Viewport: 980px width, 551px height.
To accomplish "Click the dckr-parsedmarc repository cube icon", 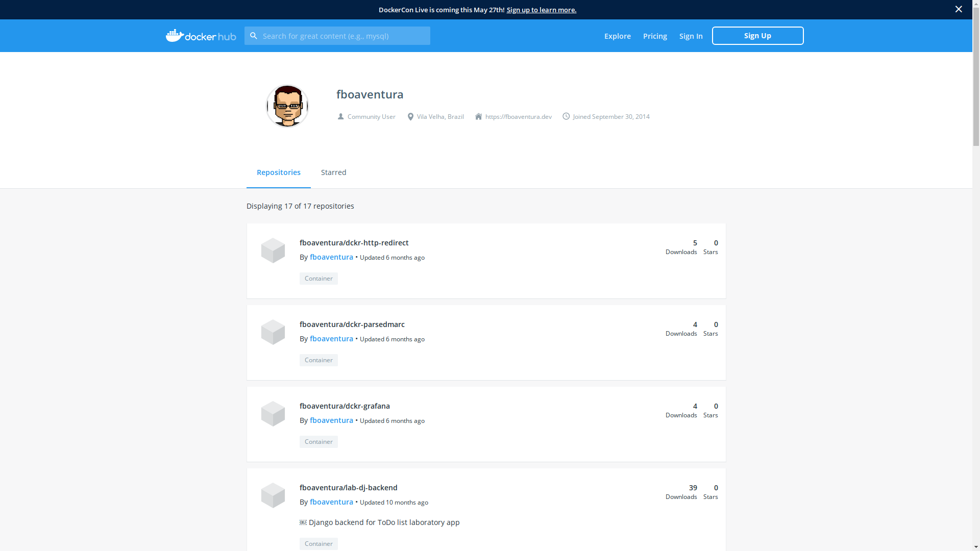I will pos(273,332).
